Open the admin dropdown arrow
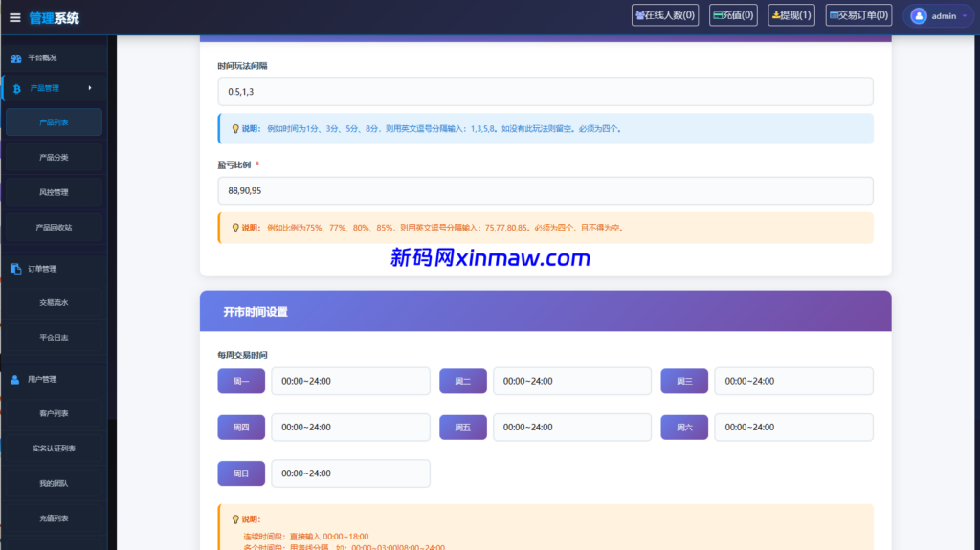 [x=965, y=16]
